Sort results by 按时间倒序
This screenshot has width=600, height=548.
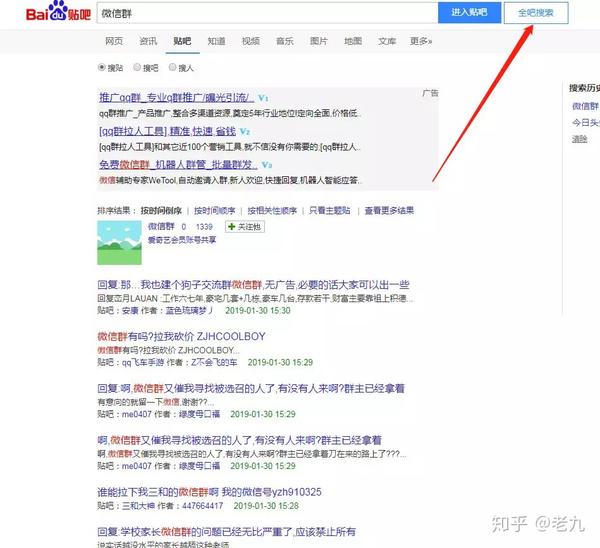(161, 210)
